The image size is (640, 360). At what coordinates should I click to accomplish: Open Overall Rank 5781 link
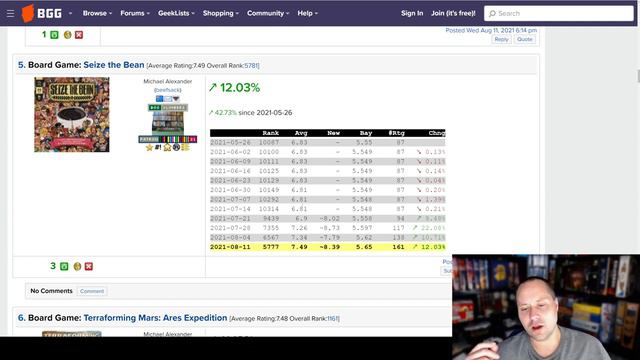(251, 66)
